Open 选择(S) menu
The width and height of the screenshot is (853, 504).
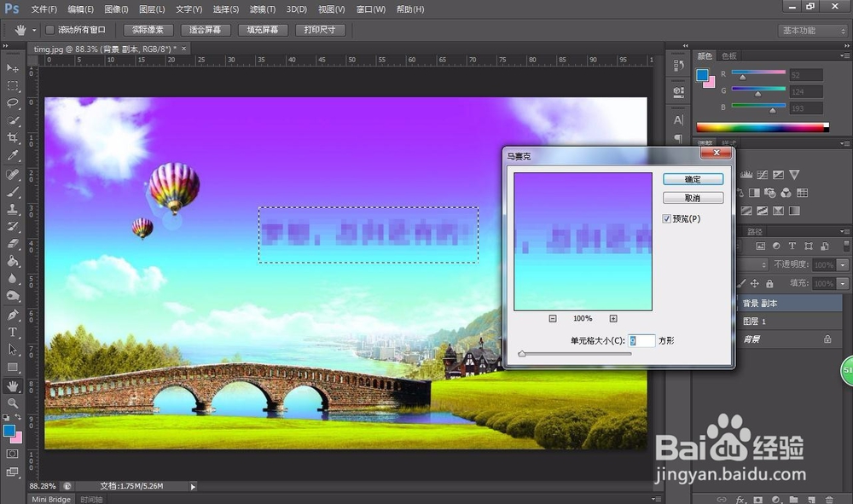(x=226, y=9)
